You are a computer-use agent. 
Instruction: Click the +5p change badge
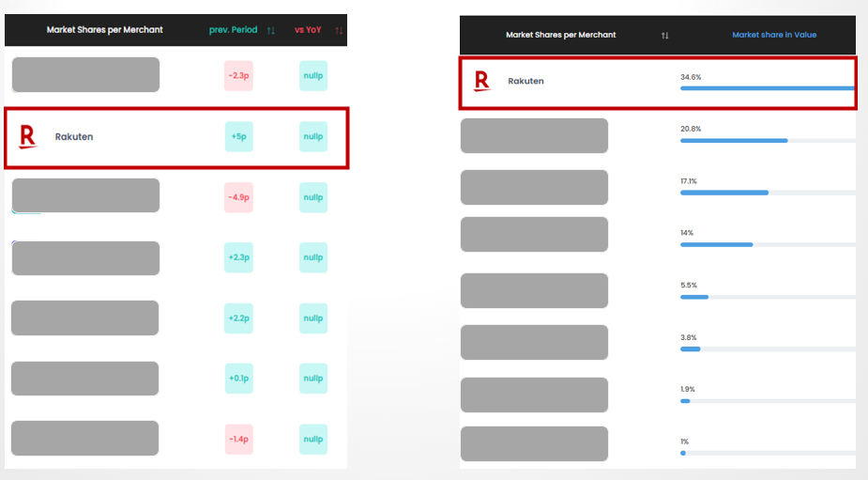pos(238,136)
